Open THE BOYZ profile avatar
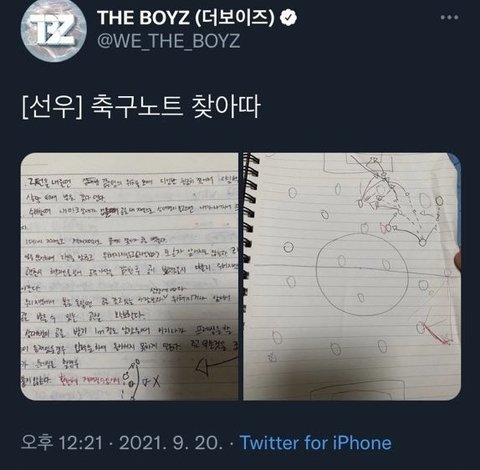480x470 pixels. tap(53, 29)
